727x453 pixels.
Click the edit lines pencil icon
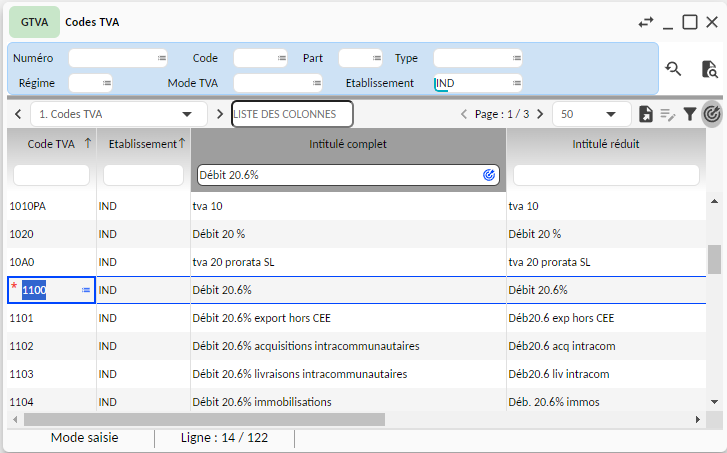pos(668,114)
